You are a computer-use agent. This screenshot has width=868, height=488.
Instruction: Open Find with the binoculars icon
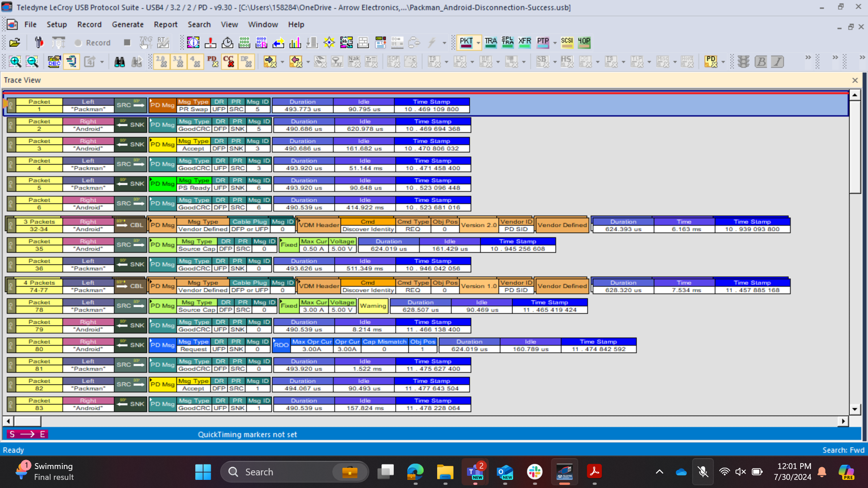click(x=119, y=62)
